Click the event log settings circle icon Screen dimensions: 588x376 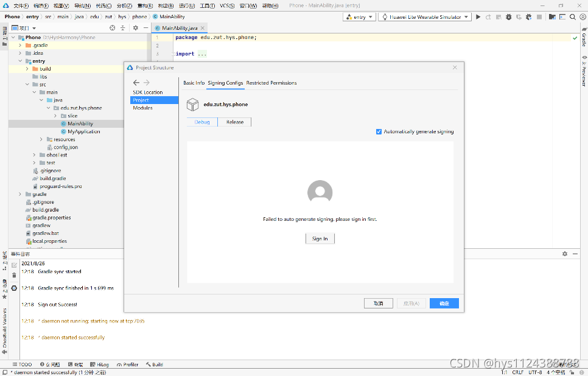14,288
